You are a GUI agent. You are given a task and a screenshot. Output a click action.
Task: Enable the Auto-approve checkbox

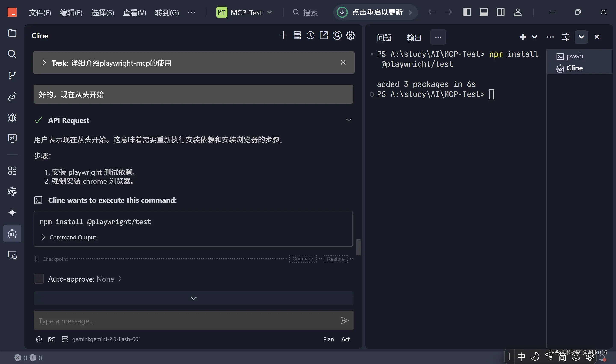coord(38,279)
